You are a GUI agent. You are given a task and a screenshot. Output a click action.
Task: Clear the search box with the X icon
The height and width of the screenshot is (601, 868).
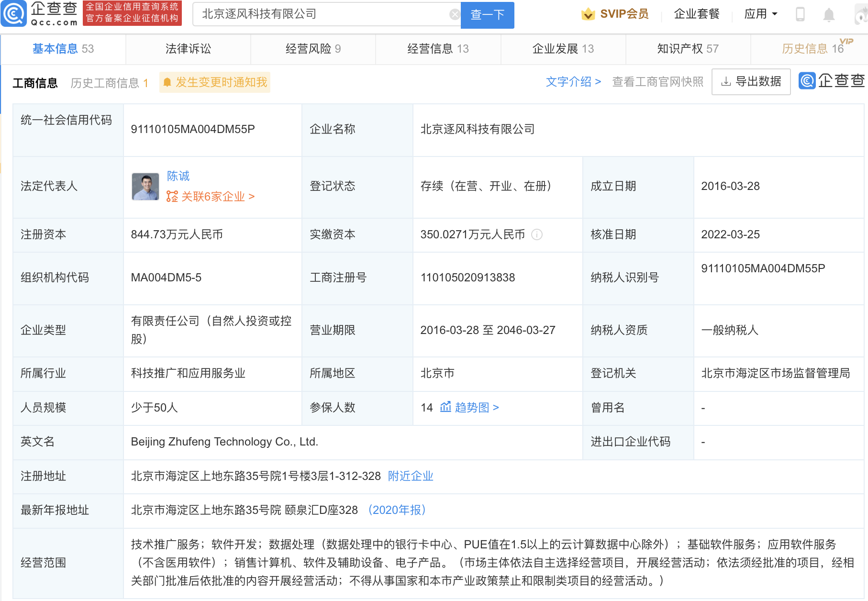click(x=455, y=15)
